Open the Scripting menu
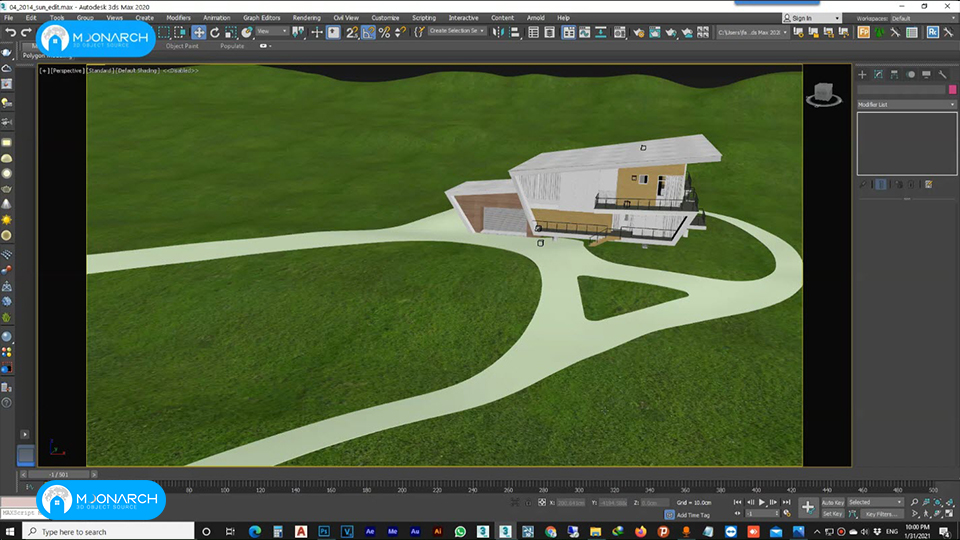The width and height of the screenshot is (960, 540). click(x=424, y=18)
